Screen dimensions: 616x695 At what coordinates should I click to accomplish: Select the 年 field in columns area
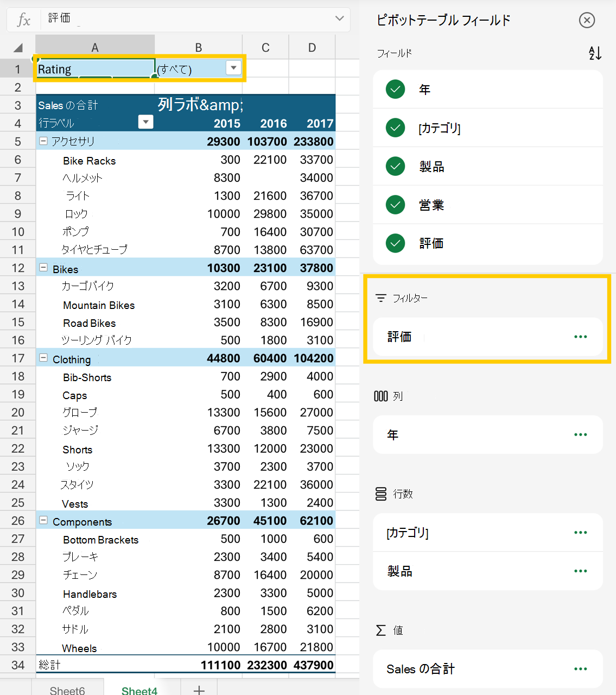coord(488,434)
